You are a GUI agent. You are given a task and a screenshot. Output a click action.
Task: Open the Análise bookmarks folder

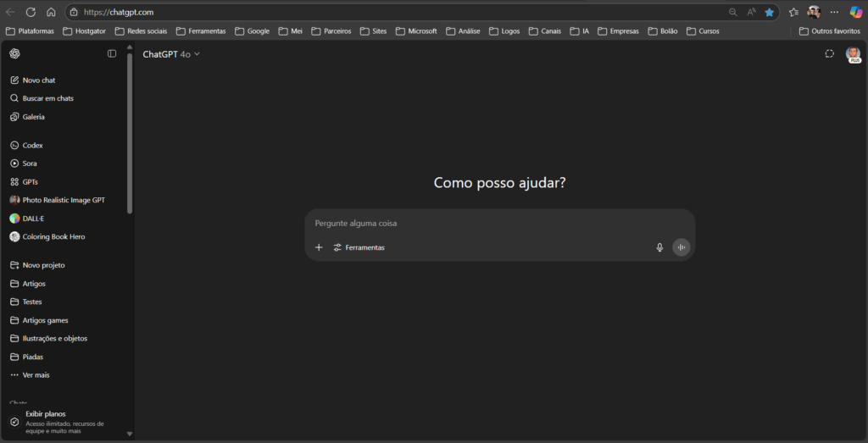[464, 31]
